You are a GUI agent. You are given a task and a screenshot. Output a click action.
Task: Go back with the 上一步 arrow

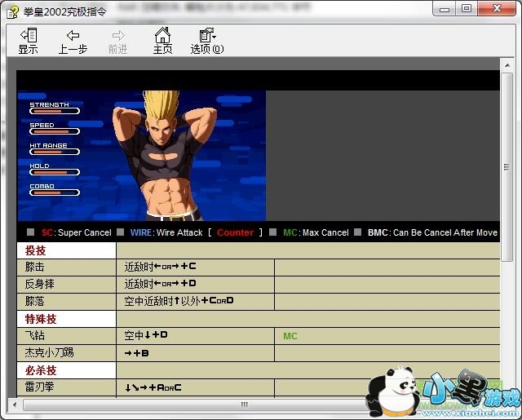point(73,40)
